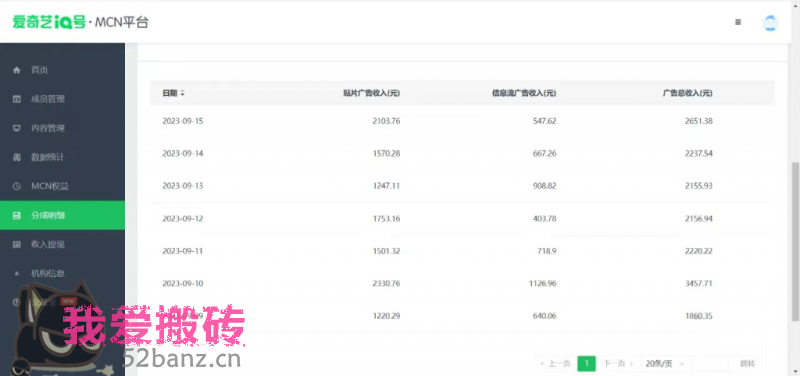
Task: Select page 1 in pagination
Action: coord(587,364)
